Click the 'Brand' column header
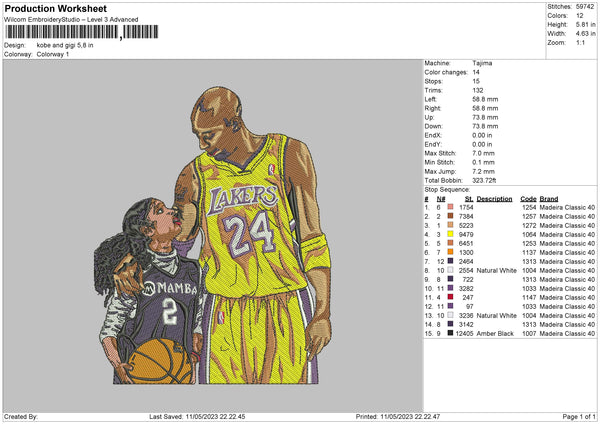This screenshot has height=424, width=600. pyautogui.click(x=549, y=199)
